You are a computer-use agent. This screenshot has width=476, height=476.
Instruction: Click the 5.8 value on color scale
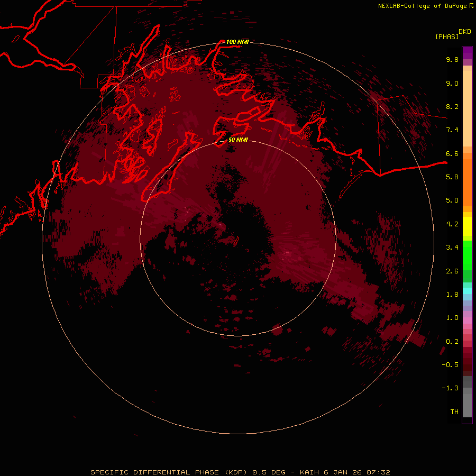(x=452, y=177)
